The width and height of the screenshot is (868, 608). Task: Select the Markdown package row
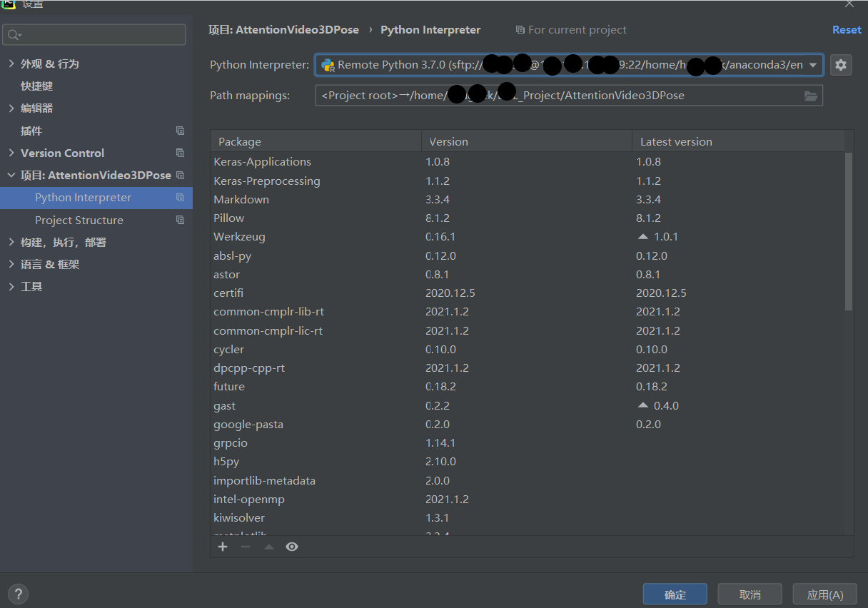pyautogui.click(x=528, y=199)
